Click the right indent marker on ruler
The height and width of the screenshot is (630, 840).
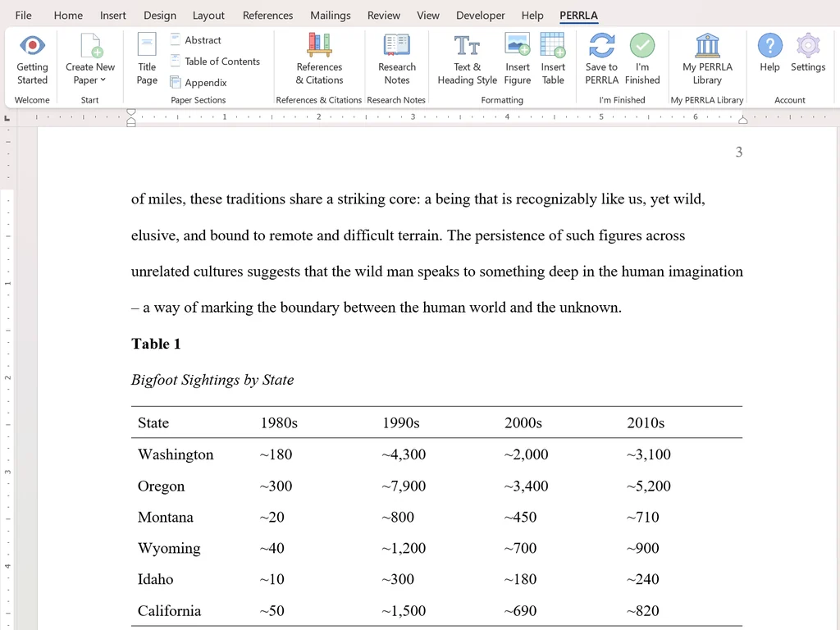743,120
